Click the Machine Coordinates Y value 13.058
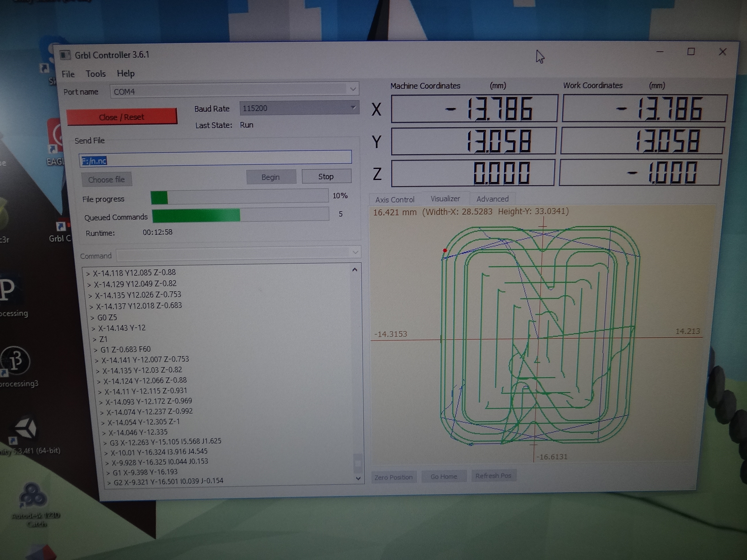The height and width of the screenshot is (560, 747). point(474,141)
